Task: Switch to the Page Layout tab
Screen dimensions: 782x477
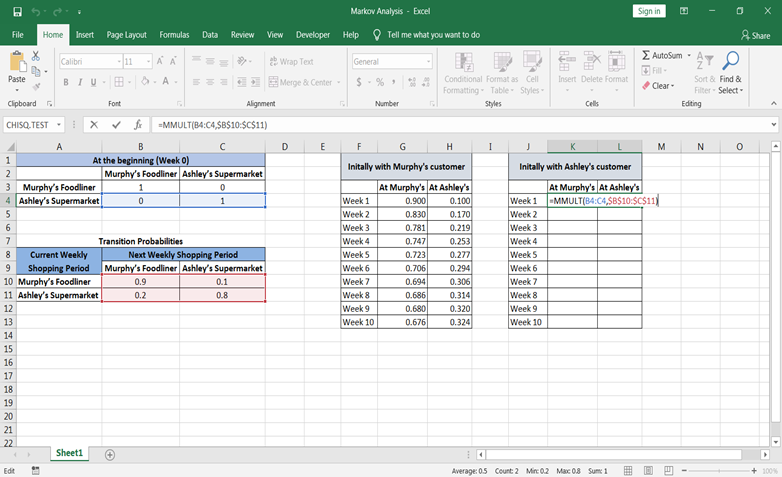Action: 127,34
